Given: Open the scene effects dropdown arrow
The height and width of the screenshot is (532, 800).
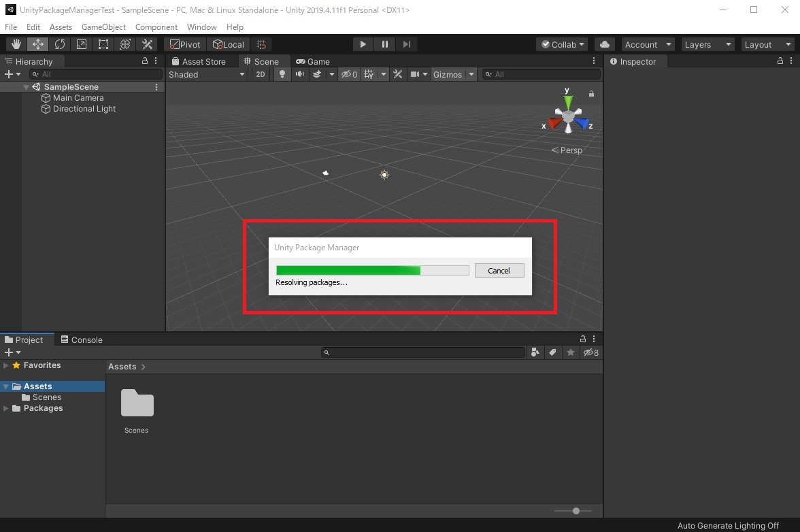Looking at the screenshot, I should [332, 74].
